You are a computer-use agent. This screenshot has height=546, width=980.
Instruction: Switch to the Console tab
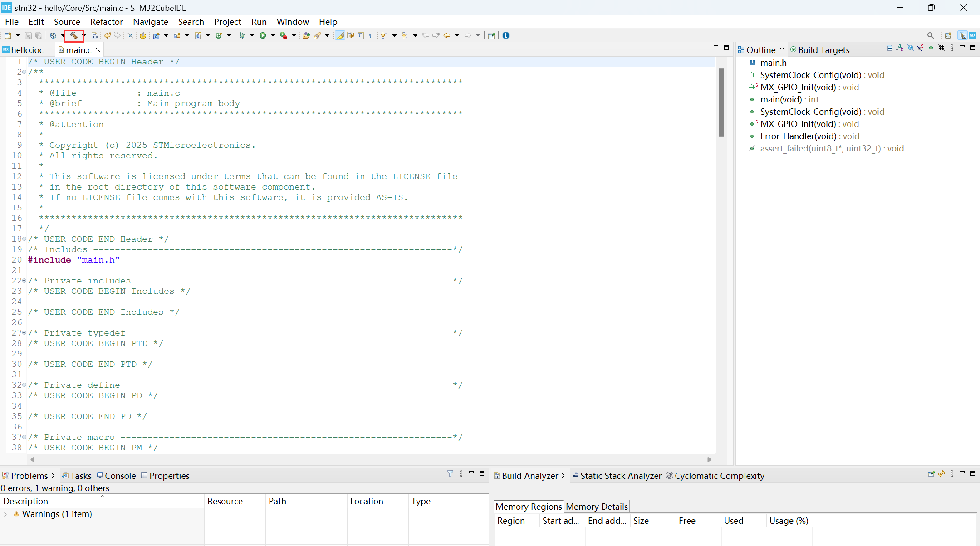tap(117, 476)
